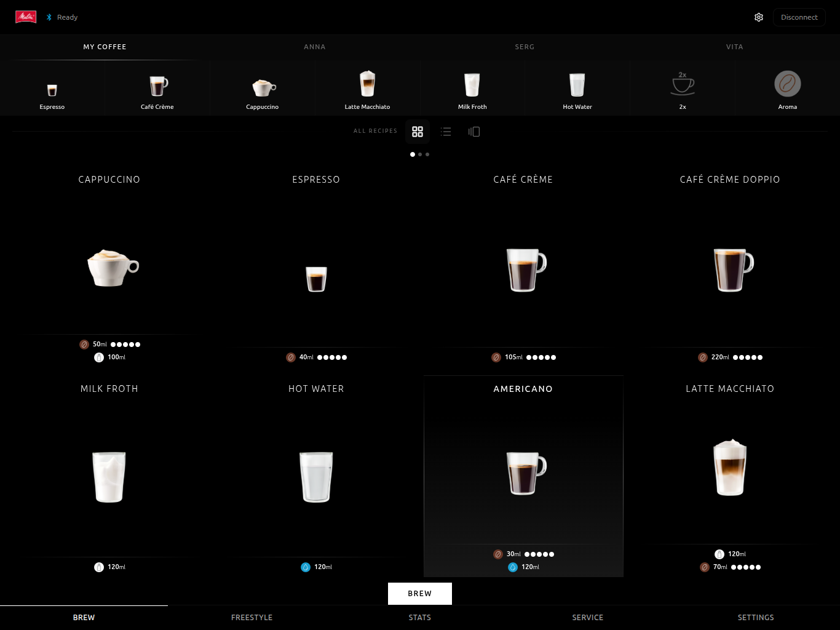This screenshot has width=840, height=630.
Task: Adjust Cappuccino strength dots
Action: (125, 345)
